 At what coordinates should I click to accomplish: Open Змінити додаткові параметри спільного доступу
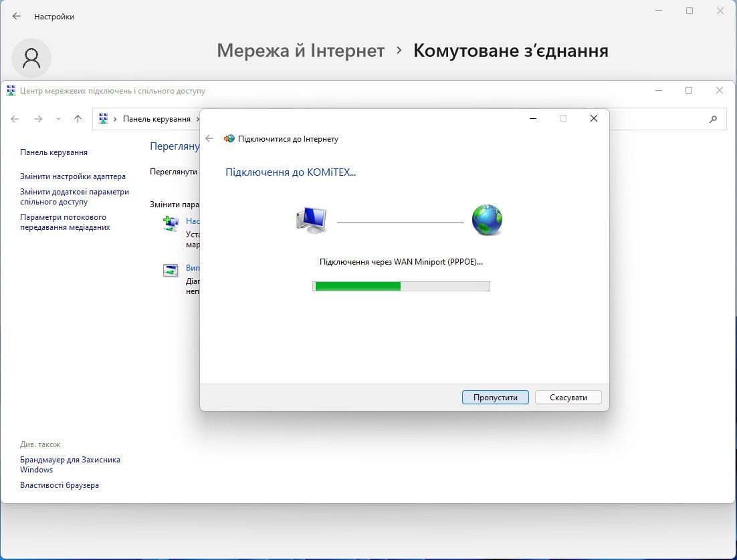coord(74,196)
